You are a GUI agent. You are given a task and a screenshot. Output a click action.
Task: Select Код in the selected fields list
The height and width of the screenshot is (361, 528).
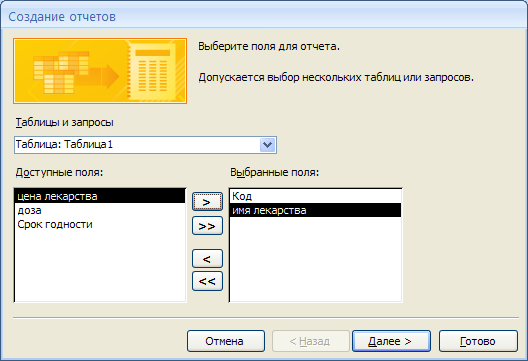tap(316, 196)
